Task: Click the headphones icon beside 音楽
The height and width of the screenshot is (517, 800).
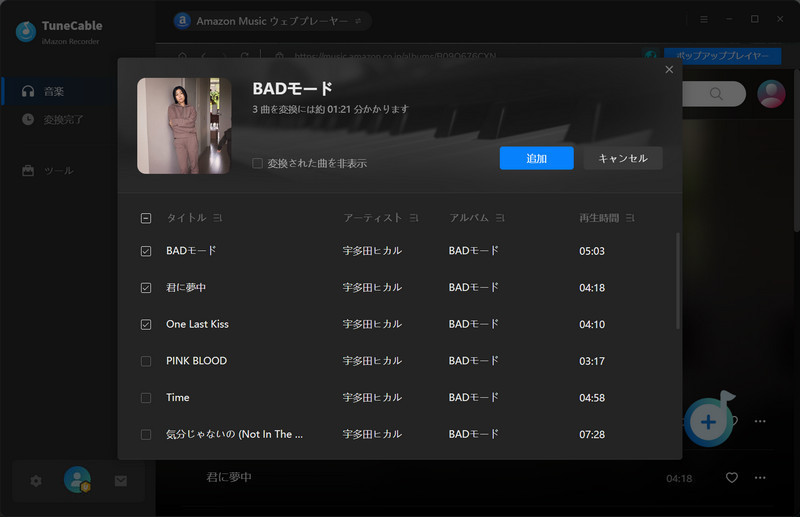Action: coord(28,91)
